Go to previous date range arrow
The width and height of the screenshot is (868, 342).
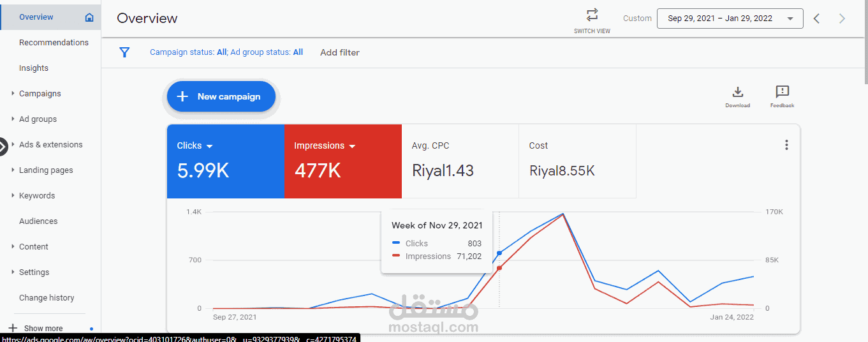816,19
